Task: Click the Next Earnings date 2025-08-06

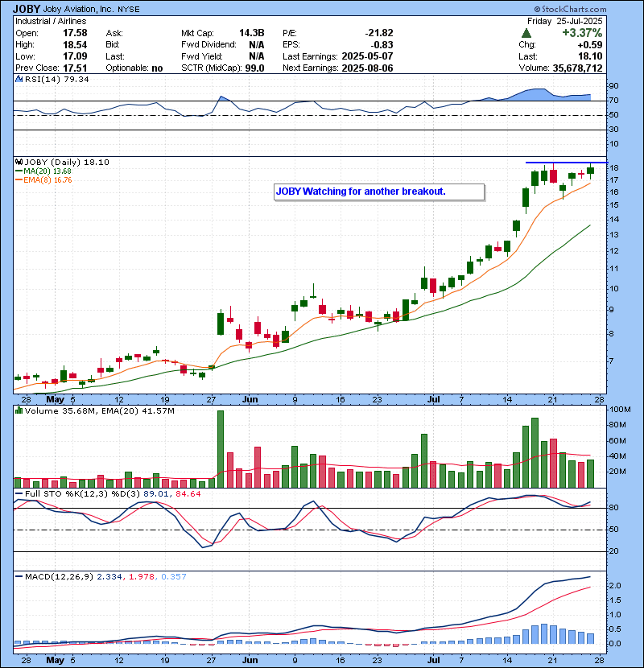Action: [367, 68]
